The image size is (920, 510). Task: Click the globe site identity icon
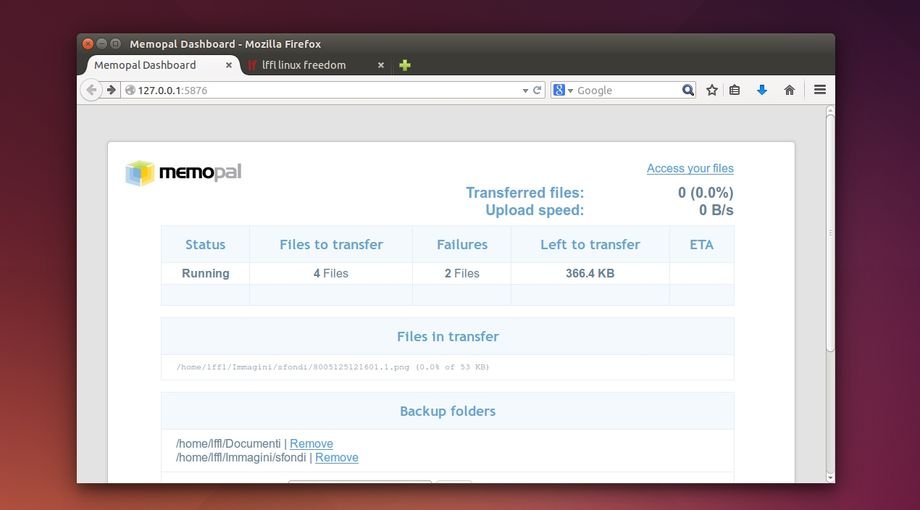pyautogui.click(x=130, y=90)
